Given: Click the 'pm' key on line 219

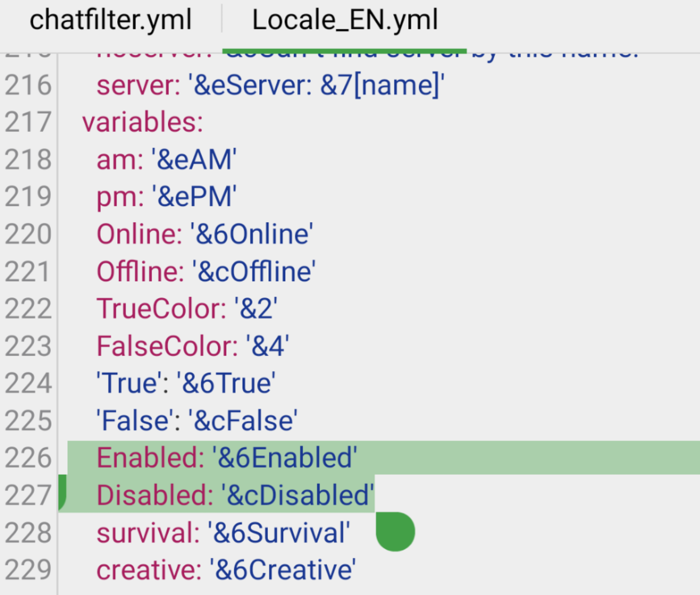Looking at the screenshot, I should pos(116,197).
